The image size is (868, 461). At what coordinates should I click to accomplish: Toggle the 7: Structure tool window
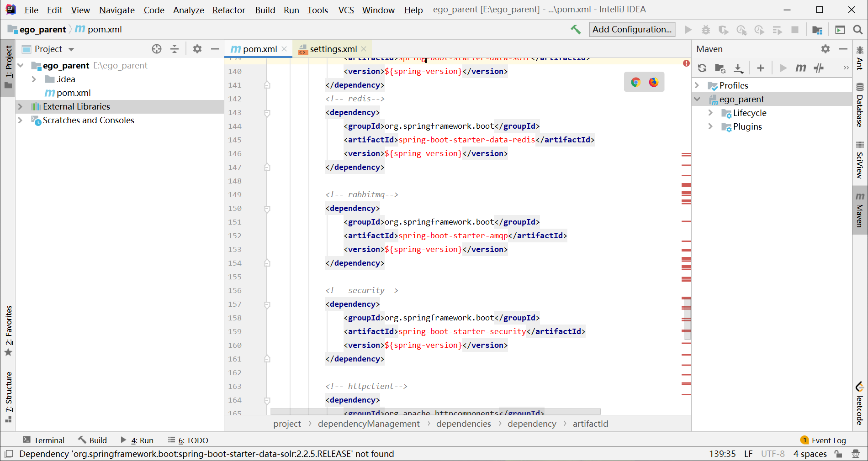pyautogui.click(x=8, y=397)
